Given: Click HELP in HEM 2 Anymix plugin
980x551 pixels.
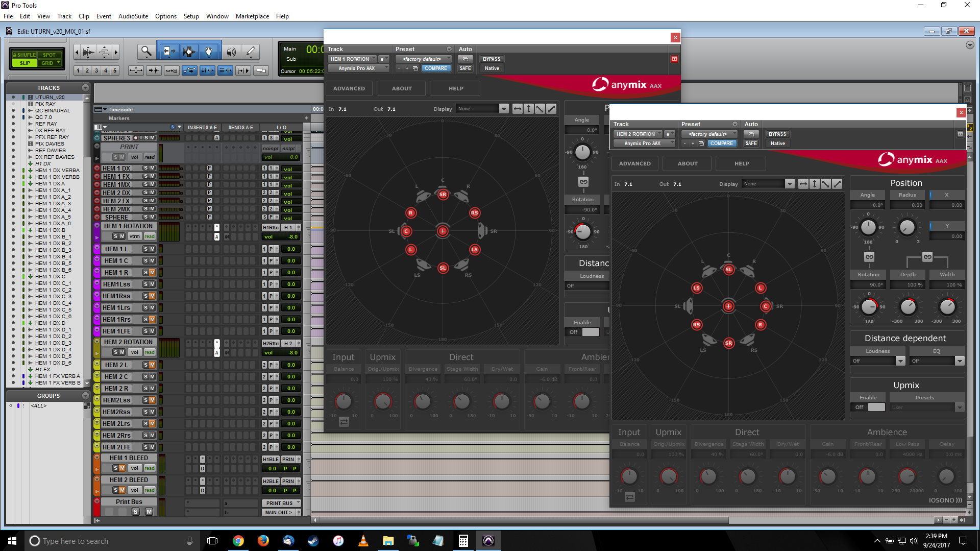Looking at the screenshot, I should (x=741, y=163).
